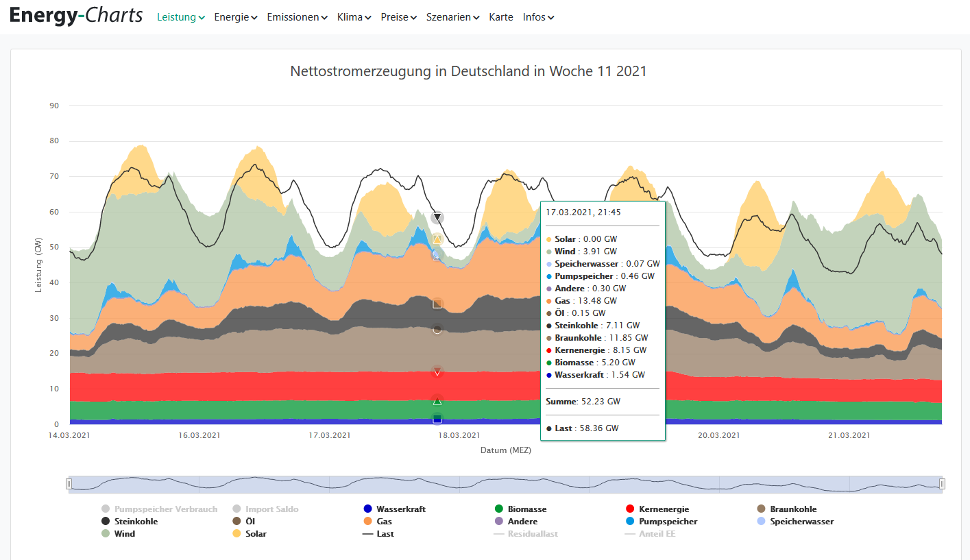Toggle the Speicherwasser legend entry
The image size is (970, 560).
coord(795,522)
